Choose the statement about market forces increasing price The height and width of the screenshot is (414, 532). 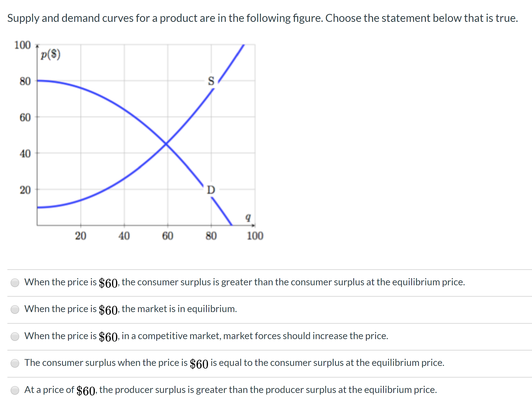pos(15,337)
